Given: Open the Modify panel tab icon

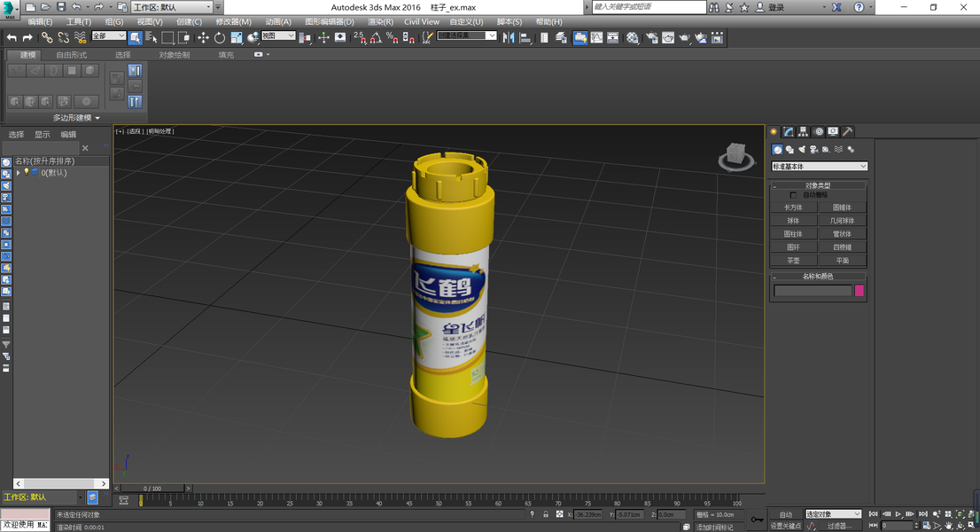Looking at the screenshot, I should point(789,132).
